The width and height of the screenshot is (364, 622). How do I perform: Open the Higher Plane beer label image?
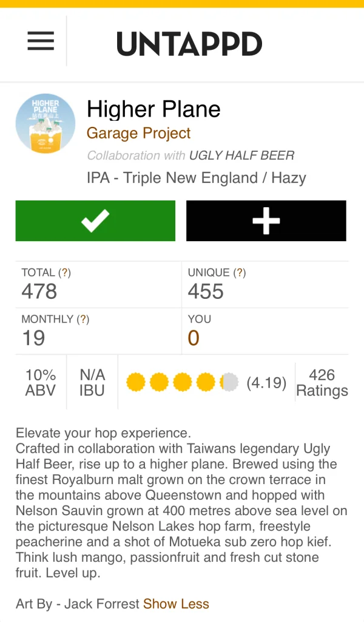45,123
